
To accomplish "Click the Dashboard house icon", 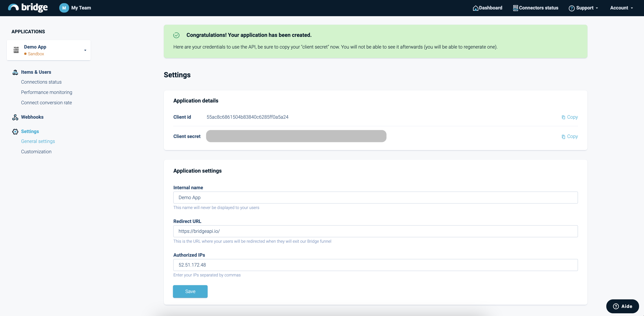I will click(x=475, y=8).
